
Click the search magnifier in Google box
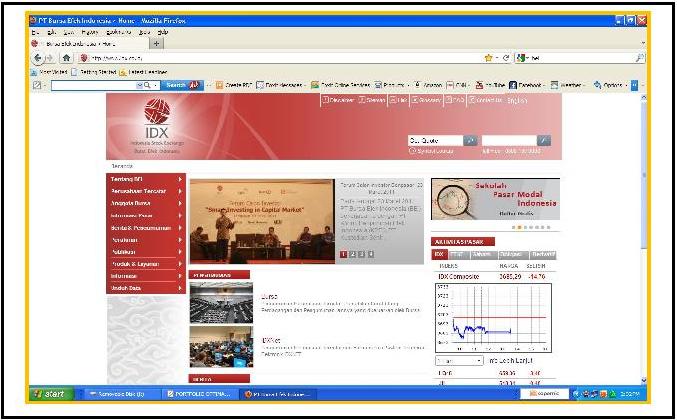pos(639,58)
